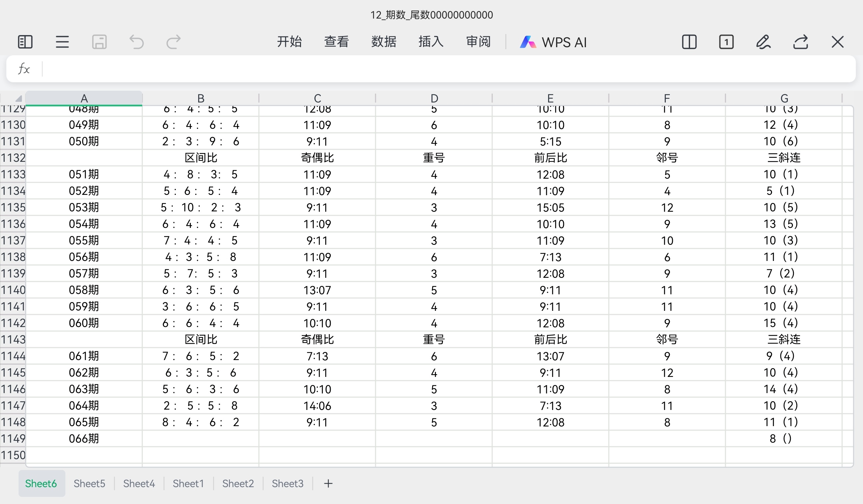The height and width of the screenshot is (504, 863).
Task: Click the formula bar input field
Action: (445, 69)
